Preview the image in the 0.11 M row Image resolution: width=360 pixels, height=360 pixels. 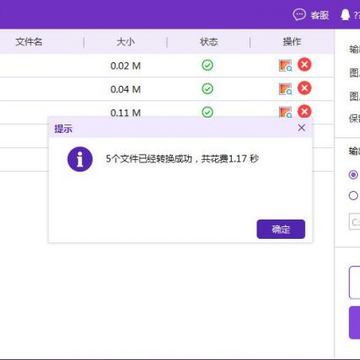pos(285,112)
